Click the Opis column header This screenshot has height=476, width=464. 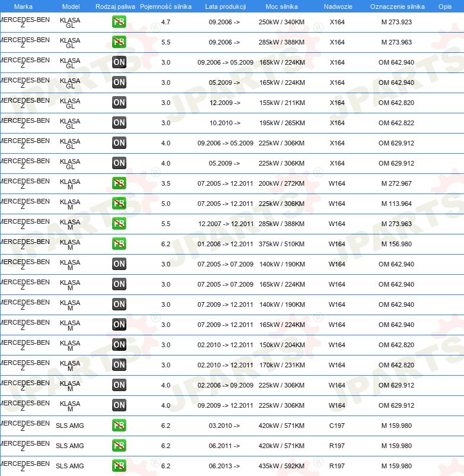coord(444,6)
